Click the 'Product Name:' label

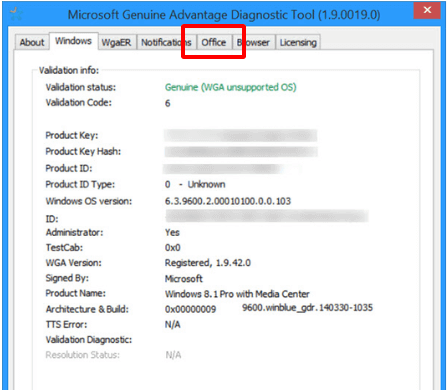(75, 293)
